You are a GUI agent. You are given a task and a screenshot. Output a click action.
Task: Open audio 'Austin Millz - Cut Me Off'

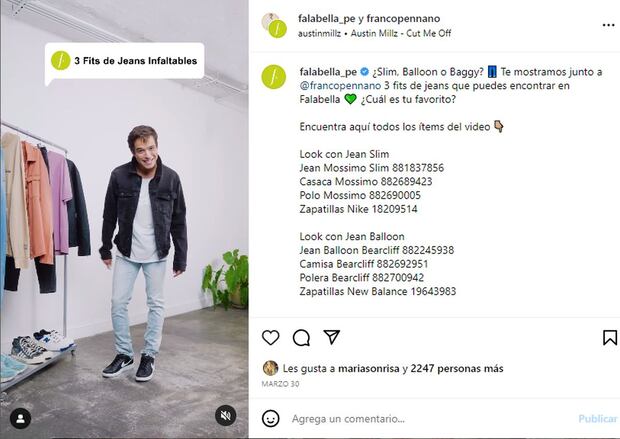point(401,33)
